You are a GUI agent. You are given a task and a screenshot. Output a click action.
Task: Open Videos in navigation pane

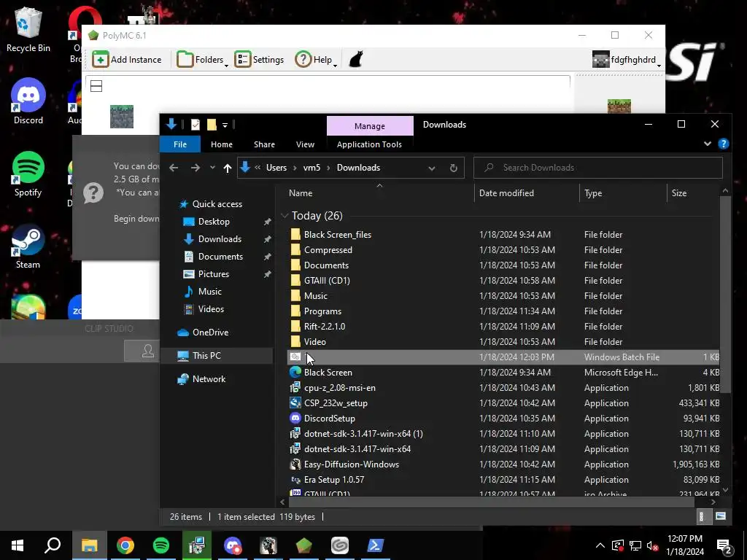[211, 309]
